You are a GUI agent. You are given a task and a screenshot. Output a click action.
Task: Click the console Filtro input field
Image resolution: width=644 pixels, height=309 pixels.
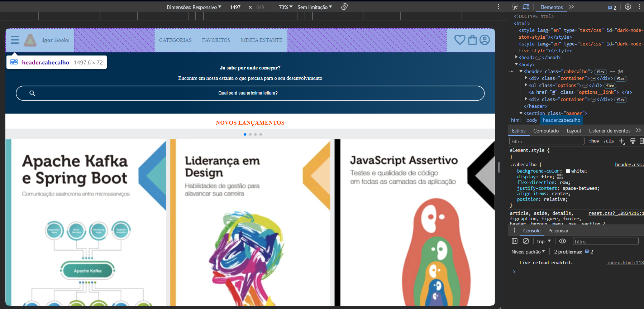pyautogui.click(x=606, y=241)
